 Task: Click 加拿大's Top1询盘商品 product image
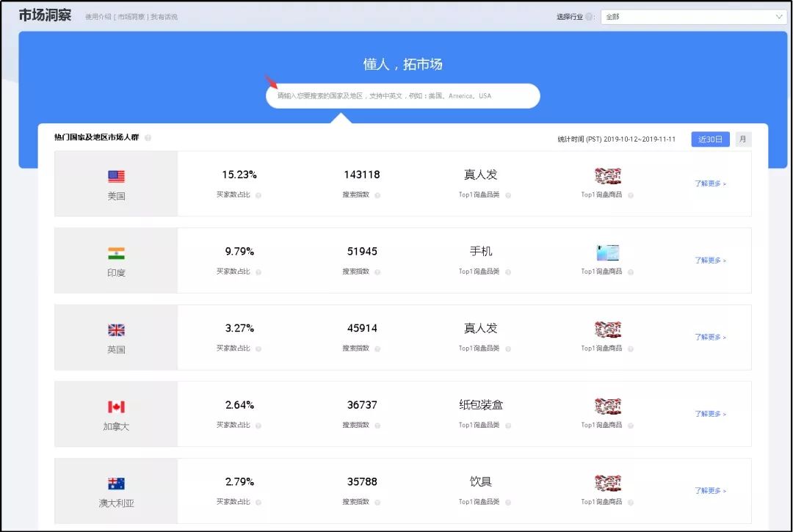608,406
